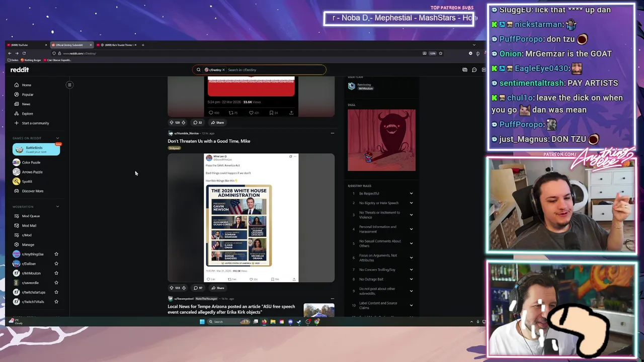Screen dimensions: 644x362
Task: Open post title Don't Threaten Us with a Good Time
Action: 209,141
